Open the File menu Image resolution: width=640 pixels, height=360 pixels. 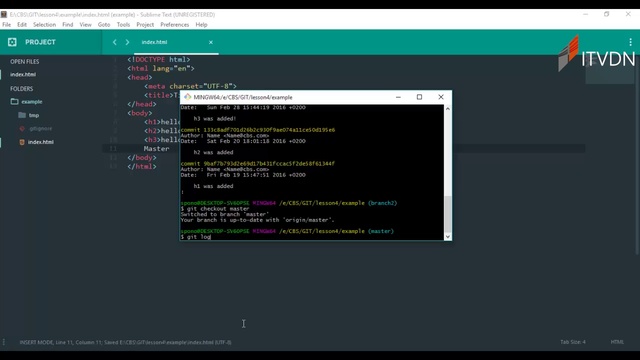(x=7, y=24)
